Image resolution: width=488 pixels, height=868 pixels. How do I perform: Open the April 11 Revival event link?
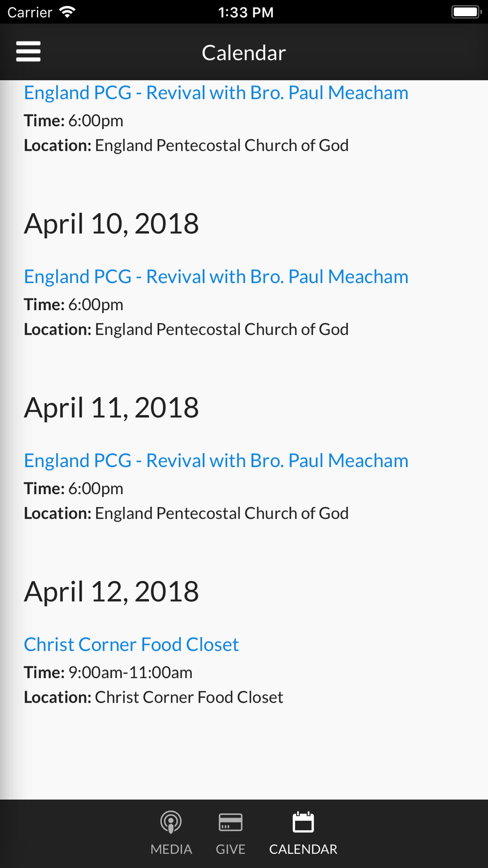216,461
